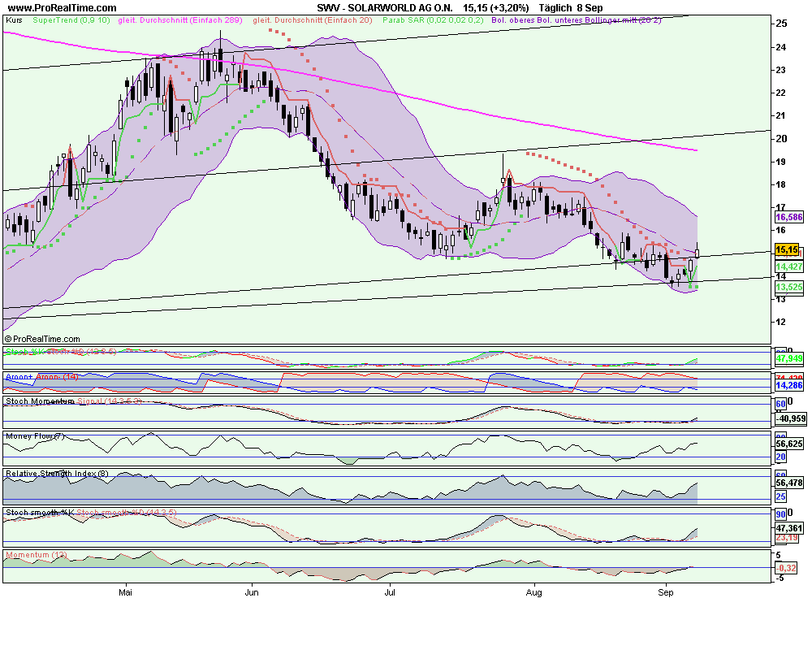Image resolution: width=812 pixels, height=650 pixels.
Task: Click the Jul month axis label
Action: tap(390, 592)
